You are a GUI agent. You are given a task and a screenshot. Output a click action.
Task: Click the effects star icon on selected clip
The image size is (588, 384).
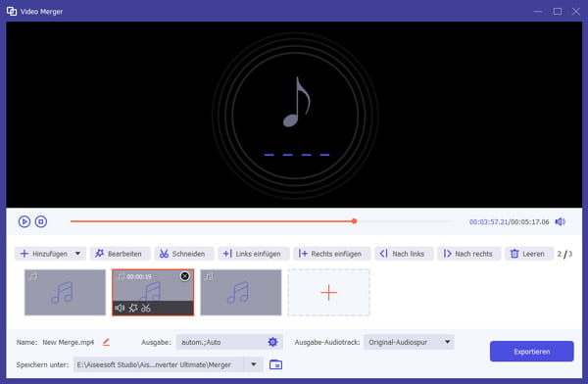coord(132,308)
